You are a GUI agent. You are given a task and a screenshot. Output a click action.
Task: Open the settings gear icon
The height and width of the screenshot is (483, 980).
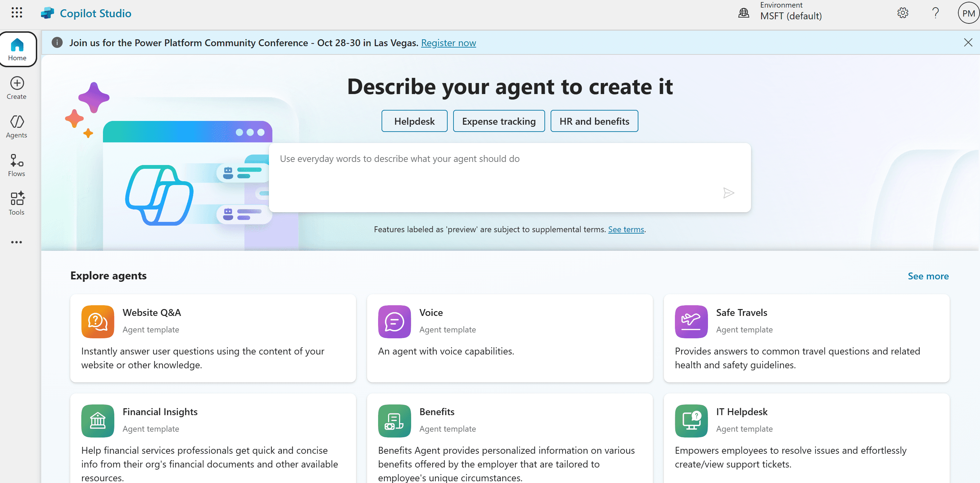click(903, 13)
